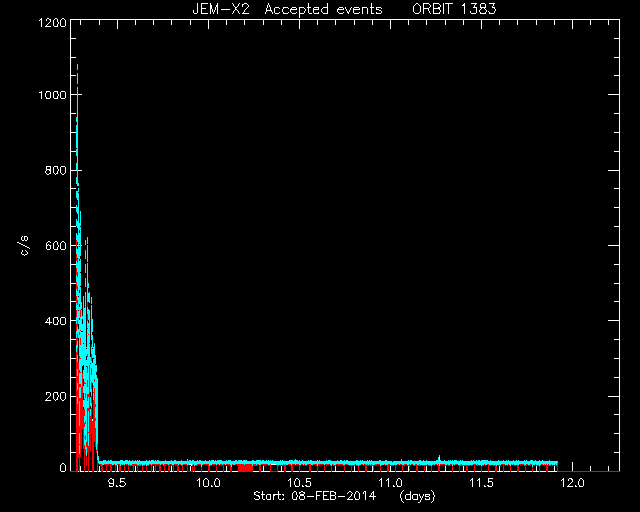
Task: Click the (days) axis unit label
Action: click(x=417, y=496)
